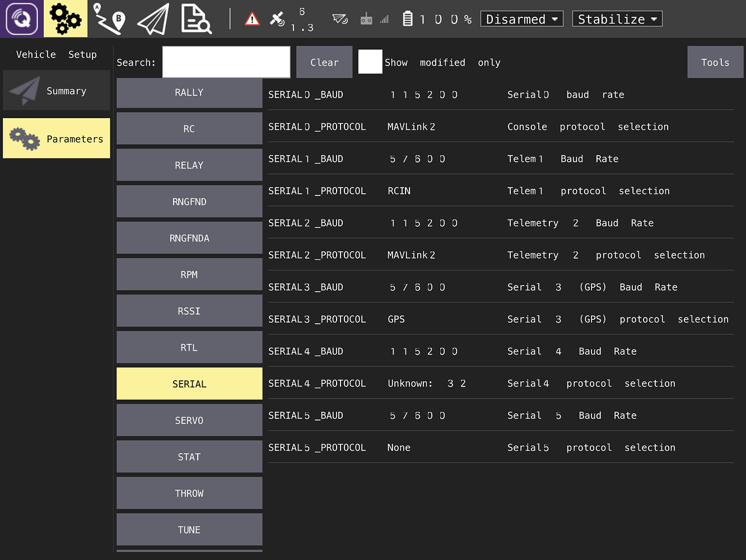Enable Show modified only checkbox

[x=370, y=62]
